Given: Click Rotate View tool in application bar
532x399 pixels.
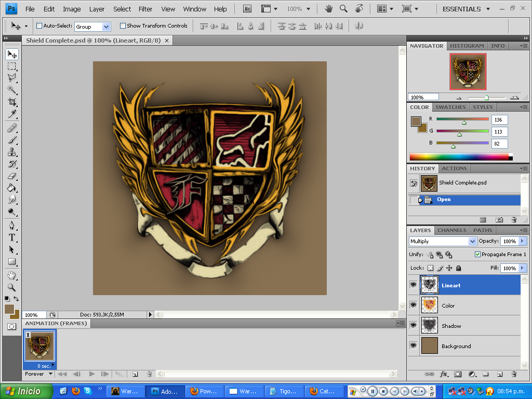Looking at the screenshot, I should coord(359,9).
